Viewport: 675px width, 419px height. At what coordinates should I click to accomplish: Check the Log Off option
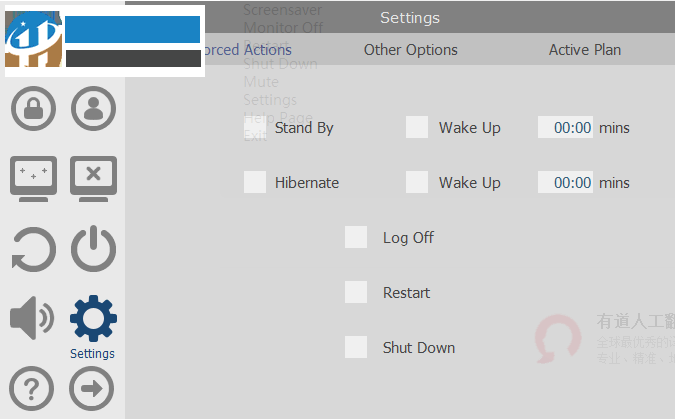point(356,238)
